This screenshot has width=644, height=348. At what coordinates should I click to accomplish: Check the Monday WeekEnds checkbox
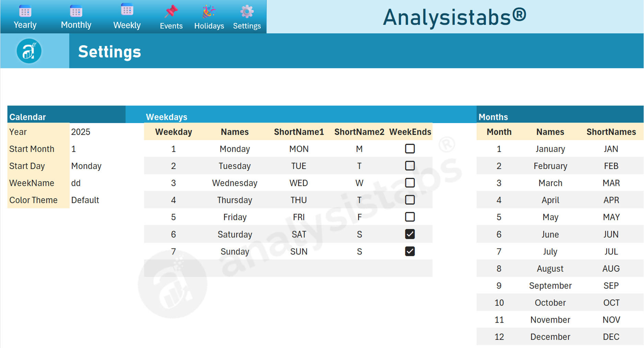410,149
